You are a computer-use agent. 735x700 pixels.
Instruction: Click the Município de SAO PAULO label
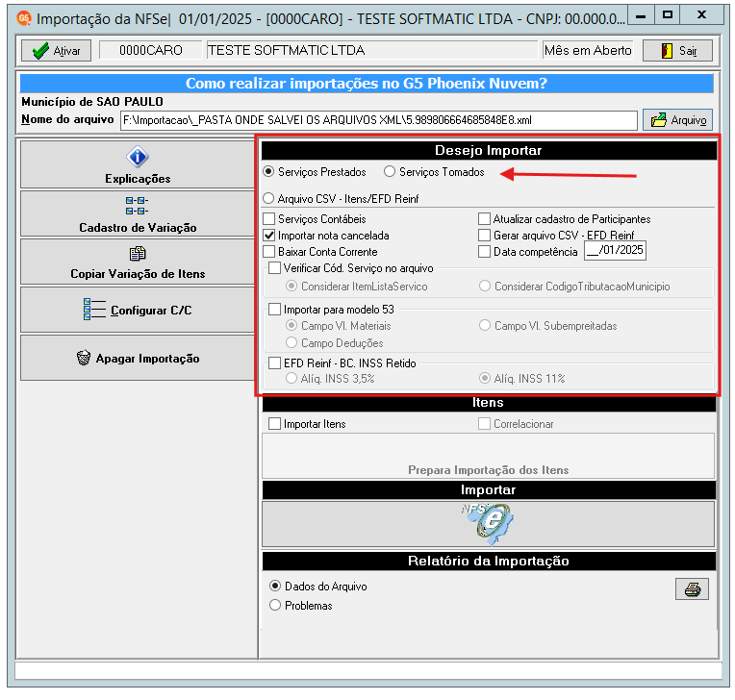[x=92, y=102]
